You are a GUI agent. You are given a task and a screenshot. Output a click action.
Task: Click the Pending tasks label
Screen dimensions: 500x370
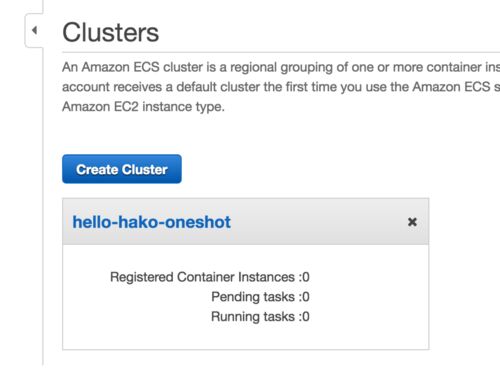click(x=253, y=297)
